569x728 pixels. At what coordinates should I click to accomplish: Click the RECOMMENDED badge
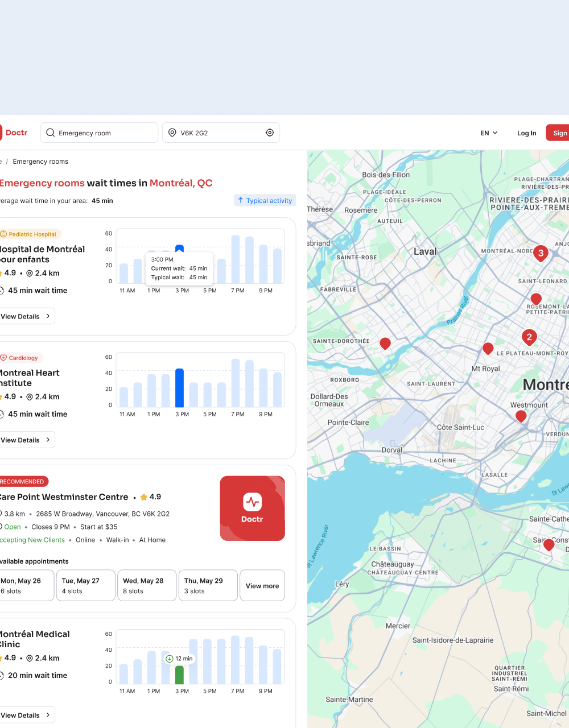[24, 481]
